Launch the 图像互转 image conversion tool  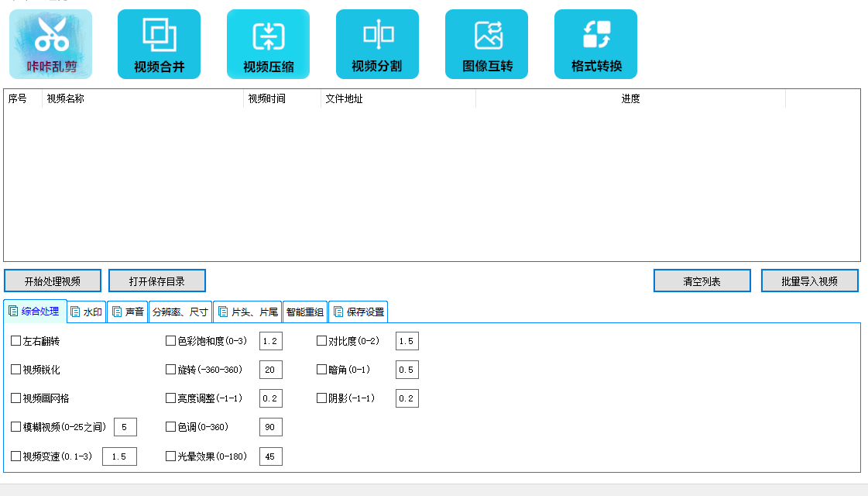pyautogui.click(x=486, y=43)
